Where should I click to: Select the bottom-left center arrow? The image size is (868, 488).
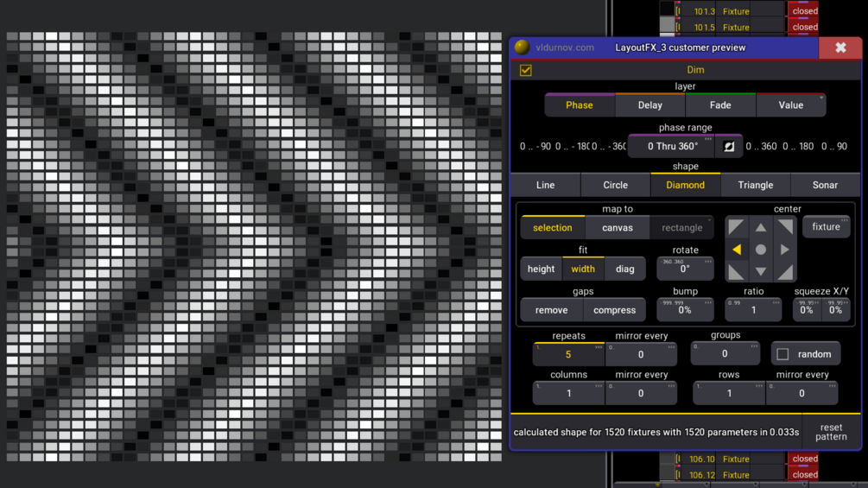click(736, 272)
